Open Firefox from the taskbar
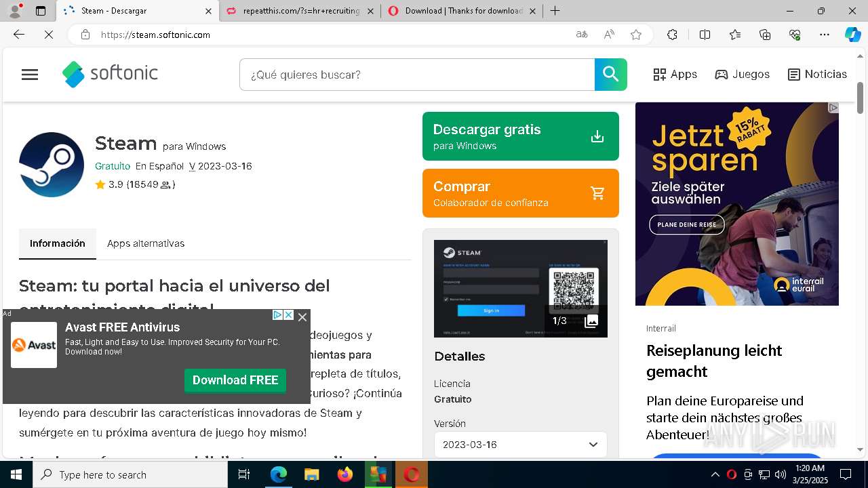868x488 pixels. pos(345,474)
